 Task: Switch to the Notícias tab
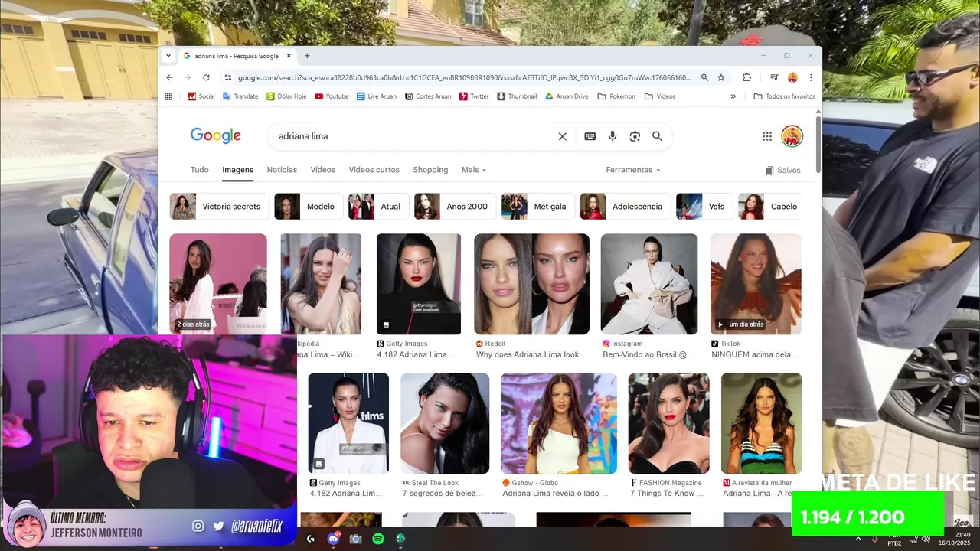[282, 170]
